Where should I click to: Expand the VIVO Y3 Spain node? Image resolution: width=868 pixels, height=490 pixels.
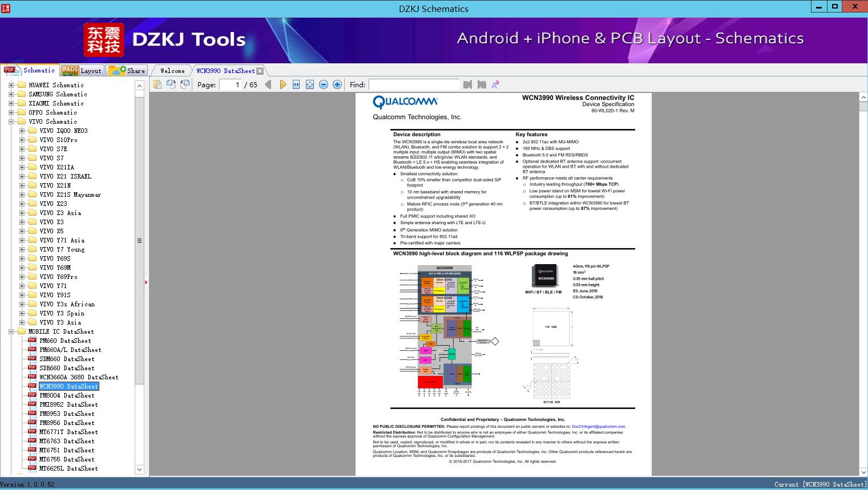22,313
